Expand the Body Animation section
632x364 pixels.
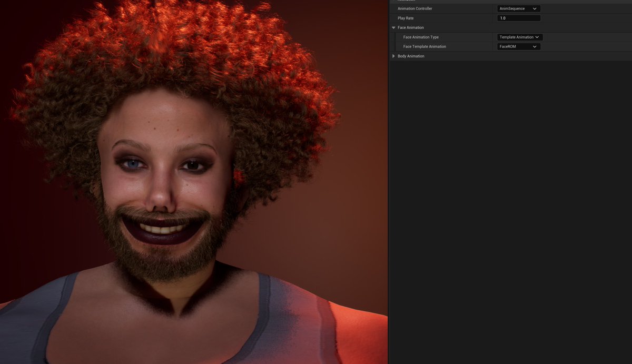point(393,56)
